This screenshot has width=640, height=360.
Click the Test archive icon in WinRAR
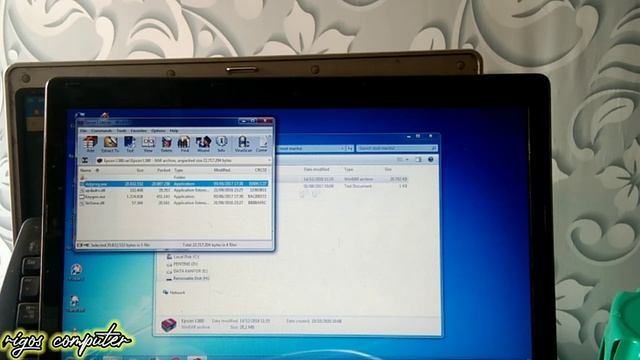point(130,144)
